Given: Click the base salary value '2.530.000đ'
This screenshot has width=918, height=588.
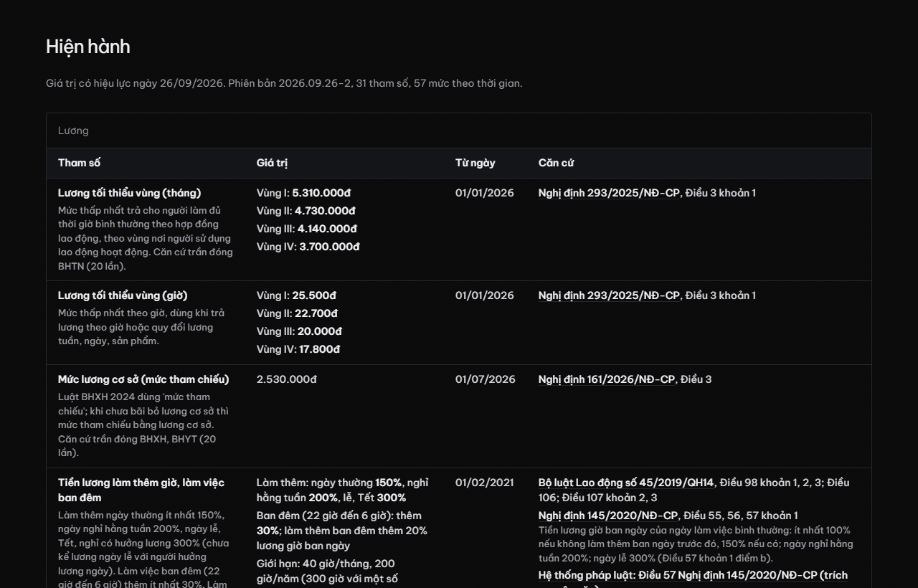Looking at the screenshot, I should pyautogui.click(x=286, y=379).
